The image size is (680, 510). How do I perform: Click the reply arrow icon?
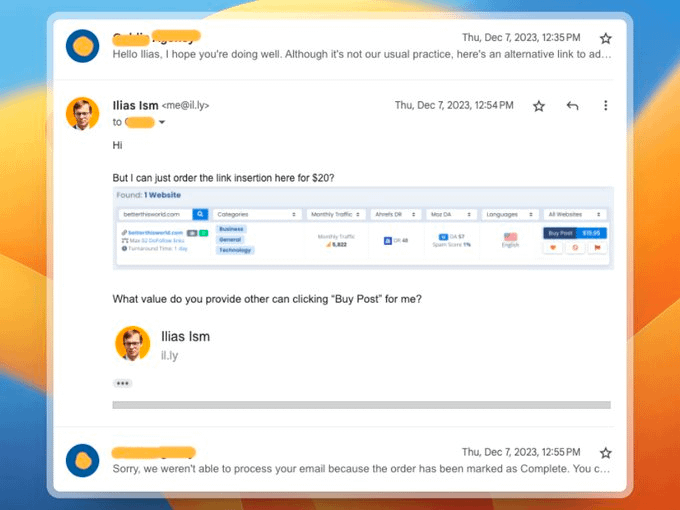point(572,105)
